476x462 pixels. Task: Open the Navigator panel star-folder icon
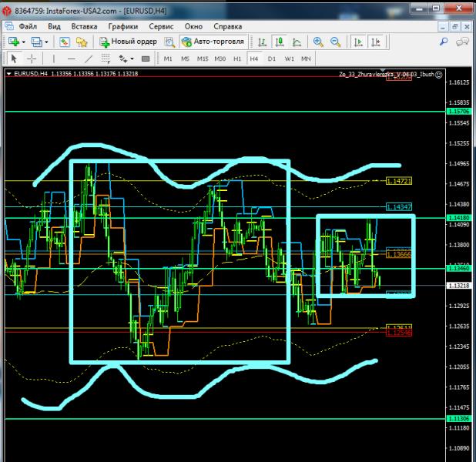coord(82,42)
